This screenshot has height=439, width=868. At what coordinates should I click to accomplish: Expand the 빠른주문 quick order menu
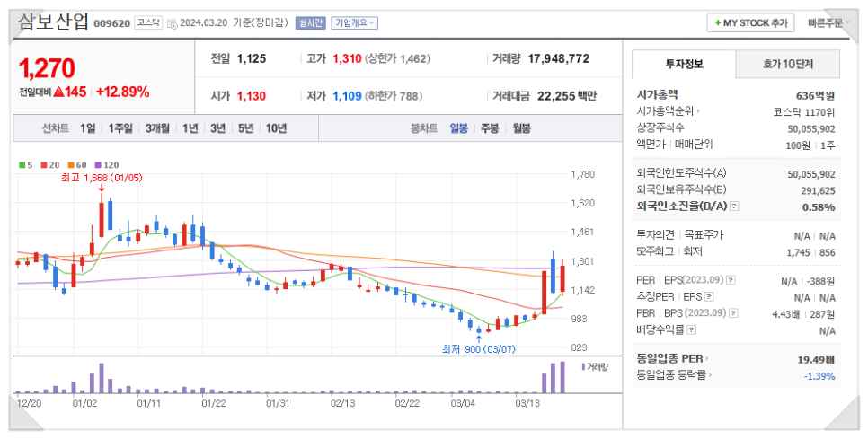[827, 22]
